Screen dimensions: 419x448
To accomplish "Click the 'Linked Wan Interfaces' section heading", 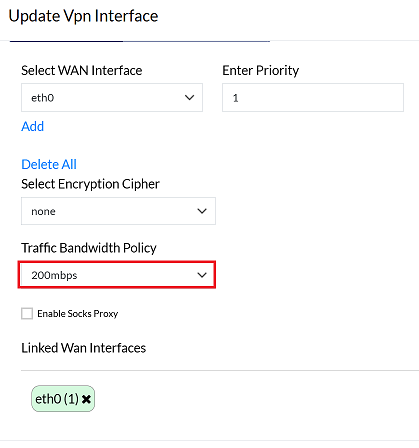I will click(84, 348).
